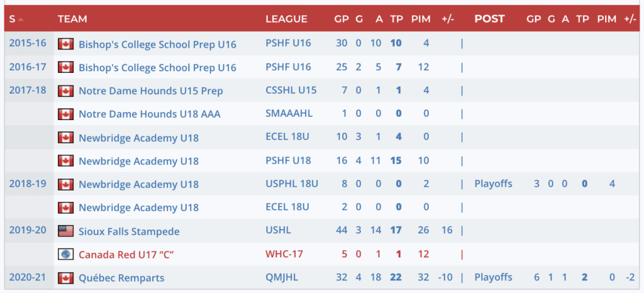Click the Canadian flag beside Québec Remparts
This screenshot has height=293, width=644.
[65, 277]
